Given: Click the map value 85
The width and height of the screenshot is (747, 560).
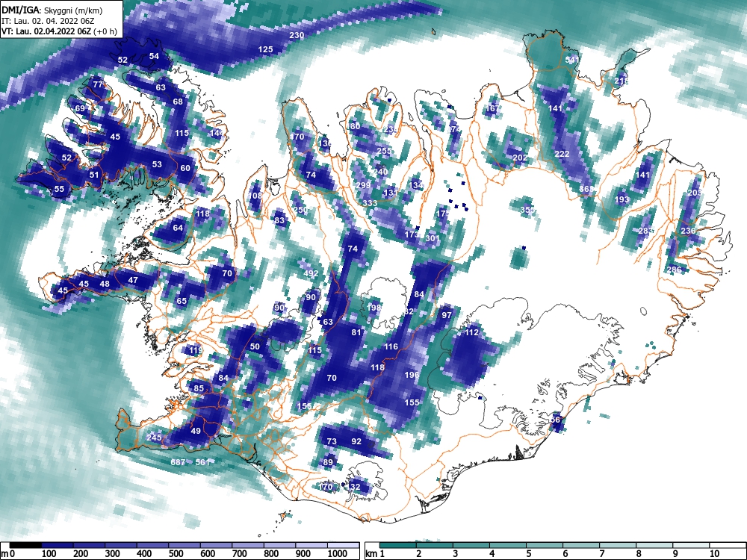Looking at the screenshot, I should coord(199,388).
